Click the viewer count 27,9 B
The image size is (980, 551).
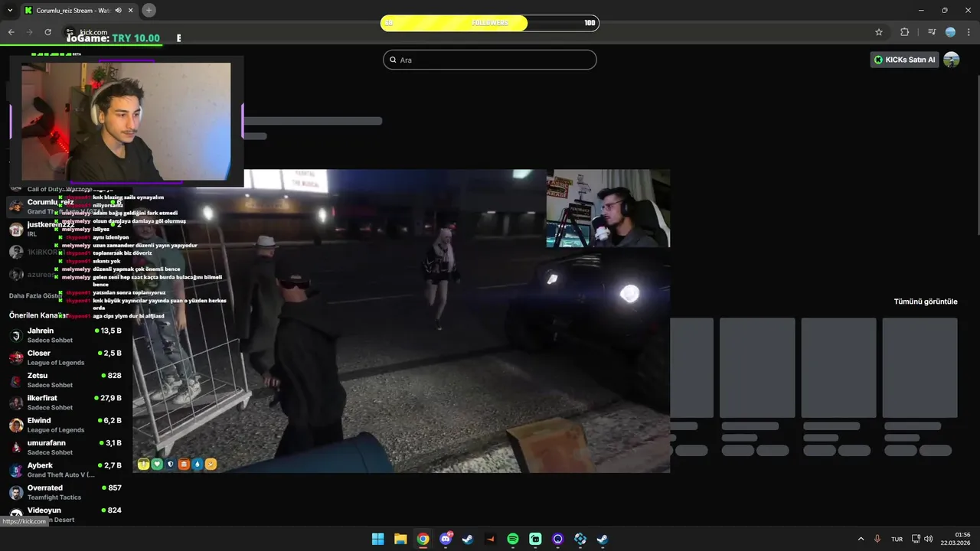coord(108,398)
